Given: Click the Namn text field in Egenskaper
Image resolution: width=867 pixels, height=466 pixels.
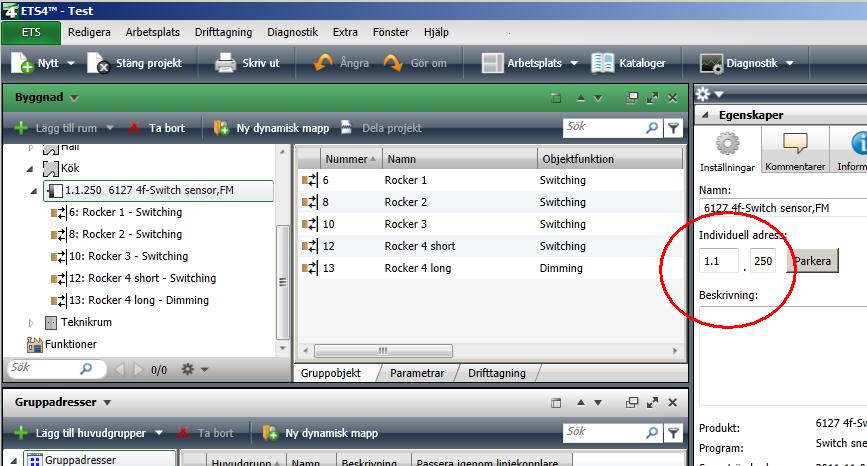Looking at the screenshot, I should (782, 208).
